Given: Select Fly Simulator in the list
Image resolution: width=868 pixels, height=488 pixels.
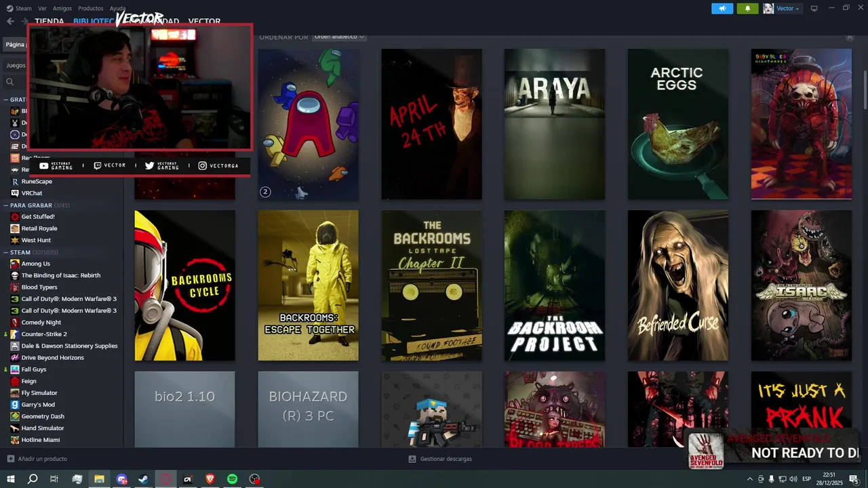Looking at the screenshot, I should coord(39,393).
